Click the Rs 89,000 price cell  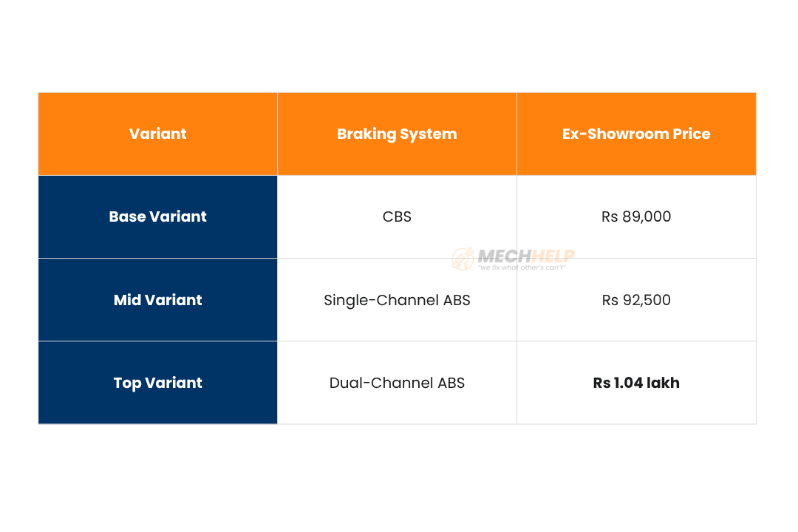(636, 216)
